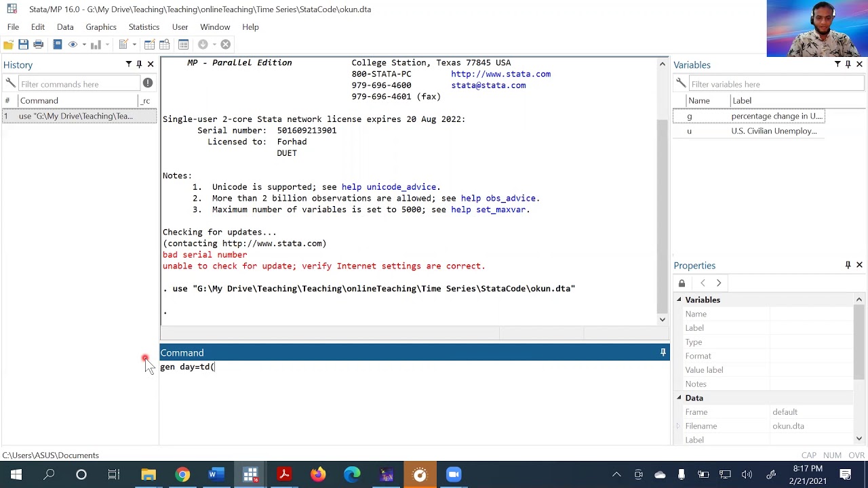This screenshot has height=488, width=868.
Task: Open the Help menu
Action: 250,27
